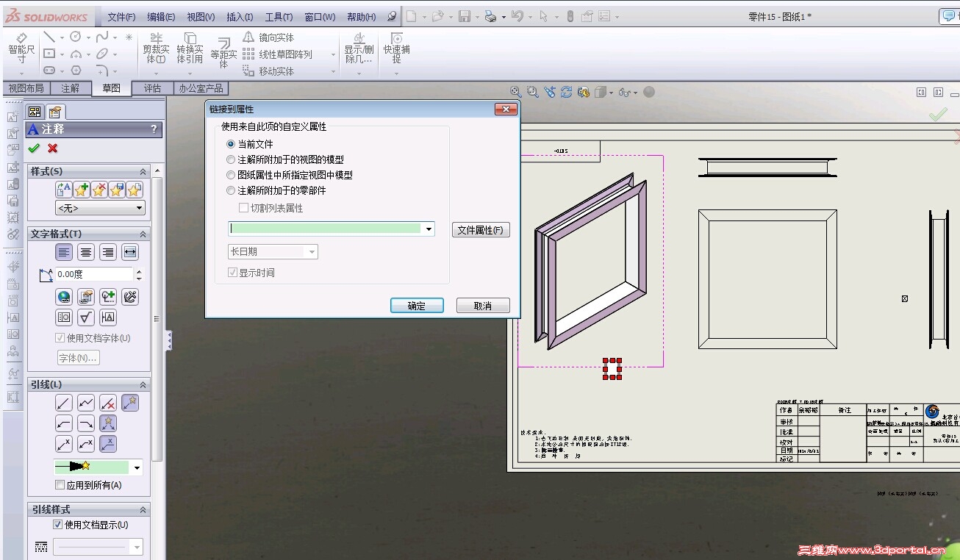Set text to right align
This screenshot has width=960, height=560.
pyautogui.click(x=108, y=252)
